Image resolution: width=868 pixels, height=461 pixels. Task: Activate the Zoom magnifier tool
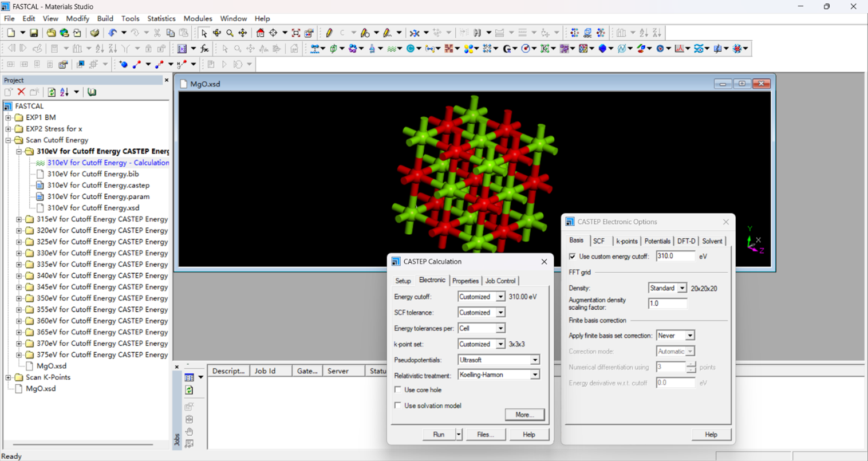tap(230, 33)
